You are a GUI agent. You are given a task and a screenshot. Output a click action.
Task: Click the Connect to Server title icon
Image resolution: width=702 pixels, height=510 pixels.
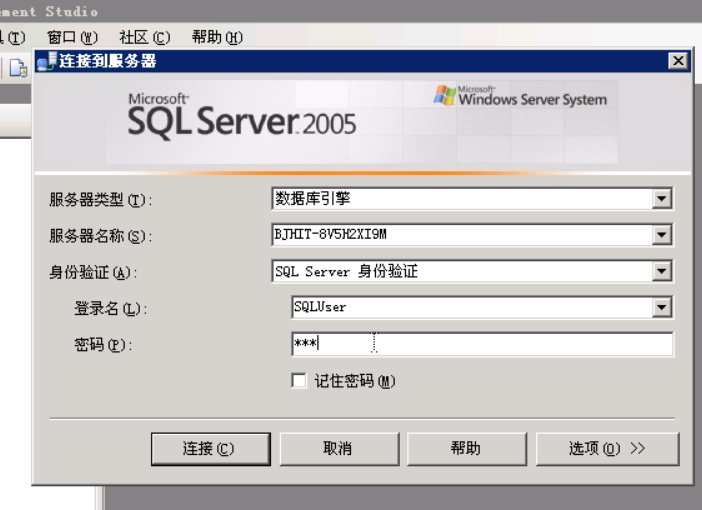47,61
